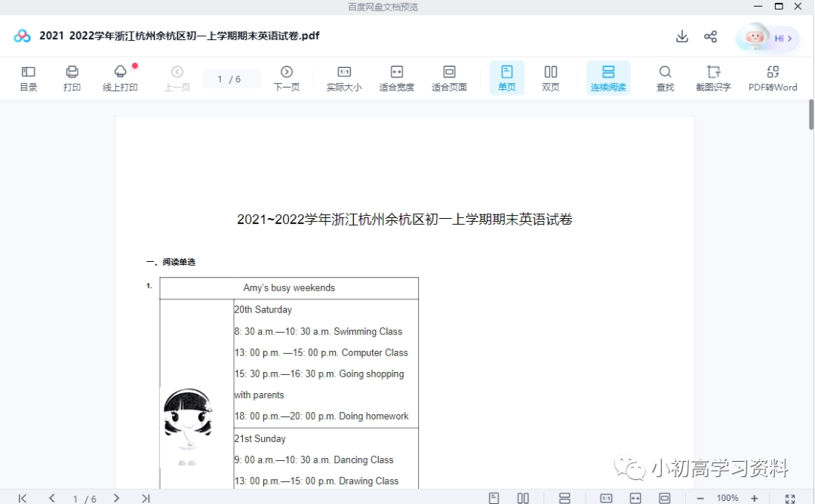815x504 pixels.
Task: Go to 上一页 previous page
Action: [x=177, y=78]
